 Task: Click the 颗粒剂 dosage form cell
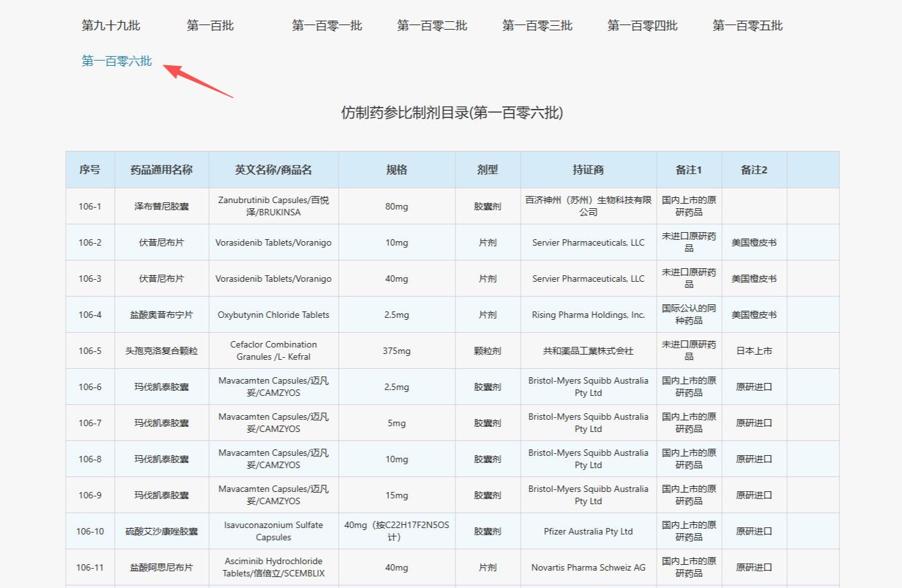pos(488,351)
